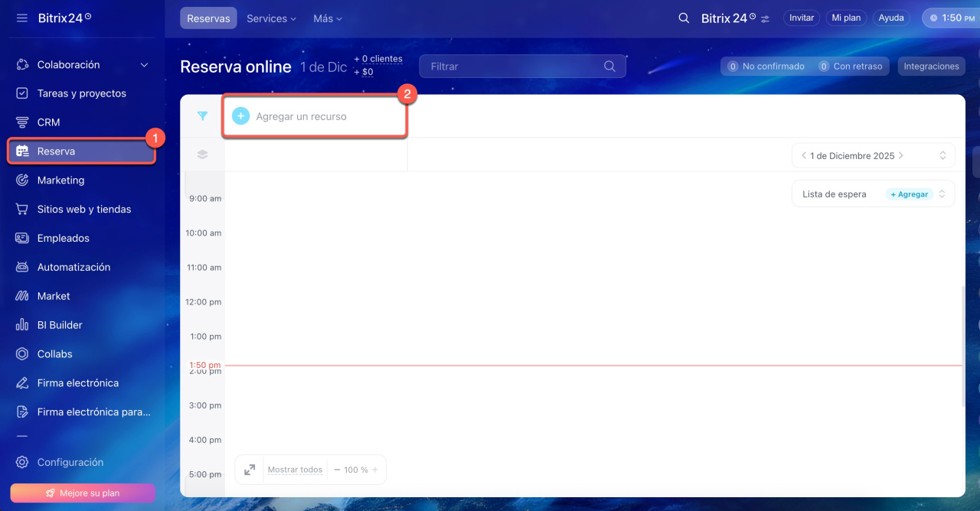Select the Reservas tab
Viewport: 980px width, 511px height.
tap(208, 18)
